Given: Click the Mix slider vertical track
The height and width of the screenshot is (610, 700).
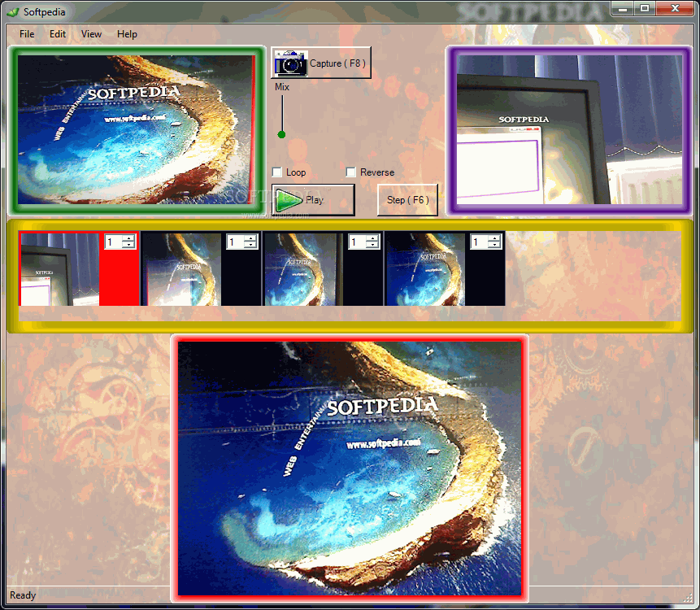Looking at the screenshot, I should (281, 115).
